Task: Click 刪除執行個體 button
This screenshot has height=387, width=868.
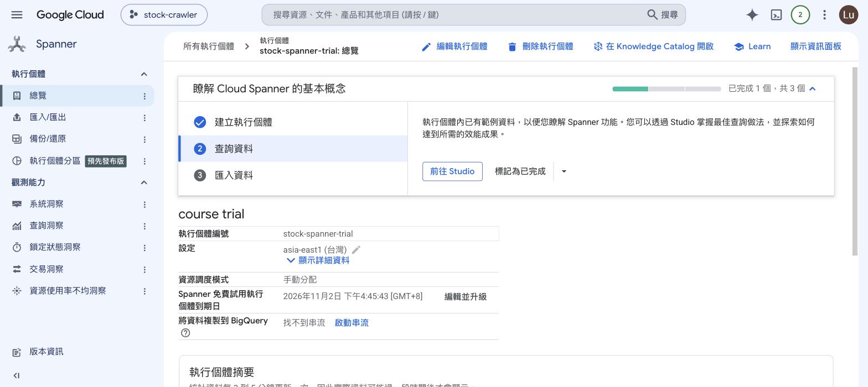Action: 540,46
